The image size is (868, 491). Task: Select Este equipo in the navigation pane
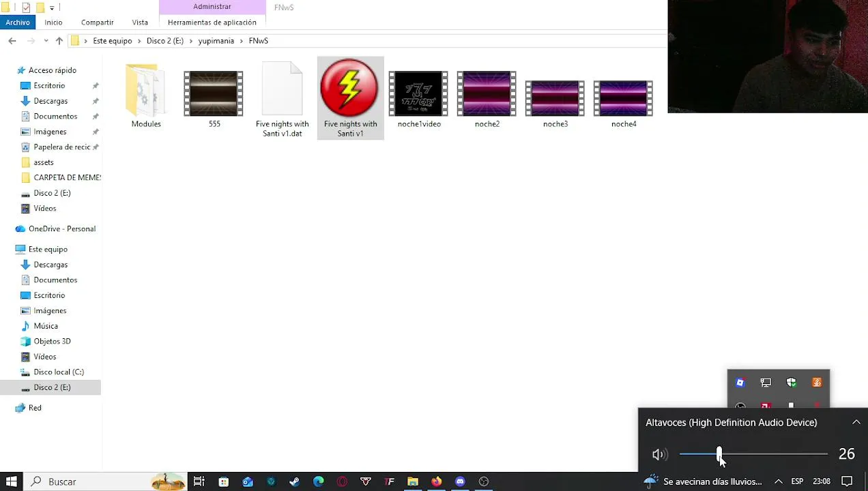click(48, 249)
